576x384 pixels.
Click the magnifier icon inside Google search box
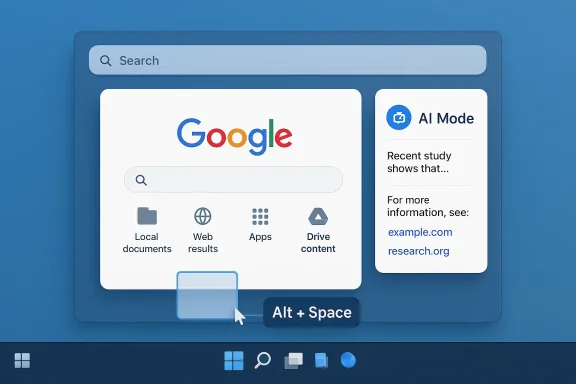pos(141,180)
